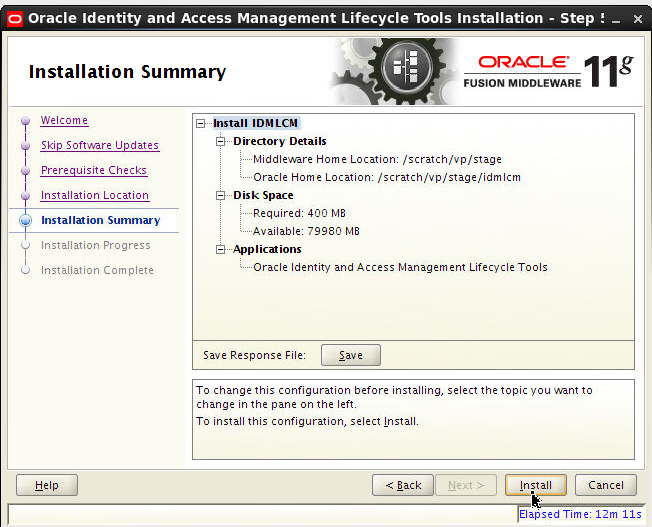Click the Installation Progress step label

point(96,245)
